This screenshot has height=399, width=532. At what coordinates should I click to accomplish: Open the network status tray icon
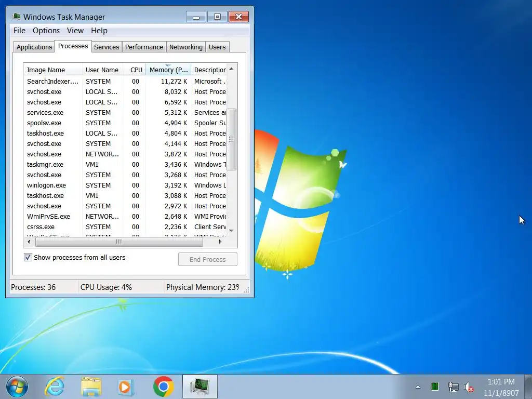pyautogui.click(x=453, y=387)
